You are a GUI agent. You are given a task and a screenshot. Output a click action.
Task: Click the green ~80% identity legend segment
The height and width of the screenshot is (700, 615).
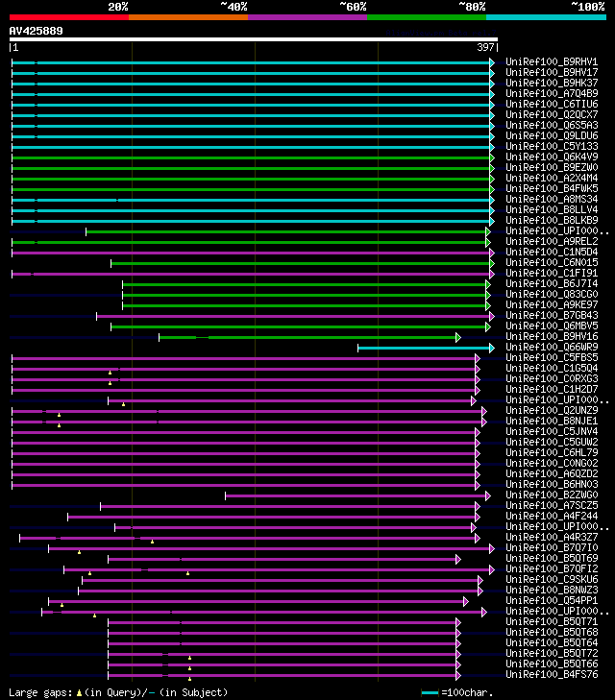(427, 17)
